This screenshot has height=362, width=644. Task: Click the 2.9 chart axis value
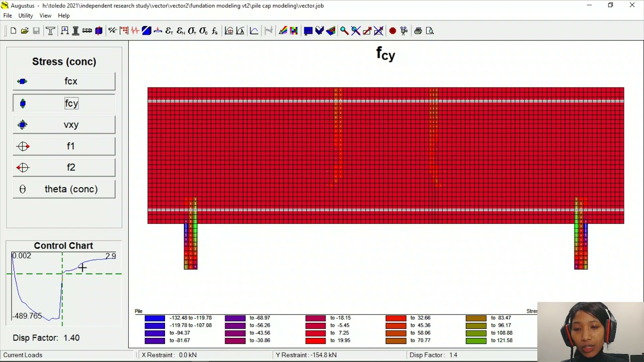(x=111, y=256)
